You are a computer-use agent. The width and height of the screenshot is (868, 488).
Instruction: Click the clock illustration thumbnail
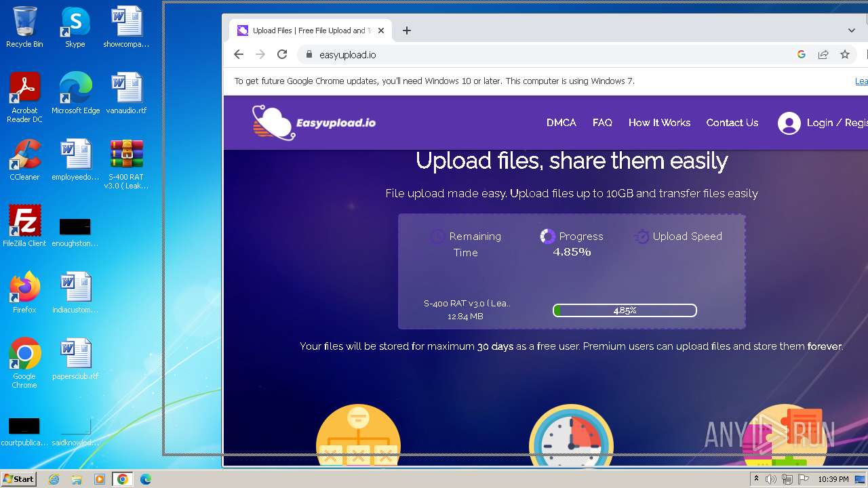click(571, 435)
